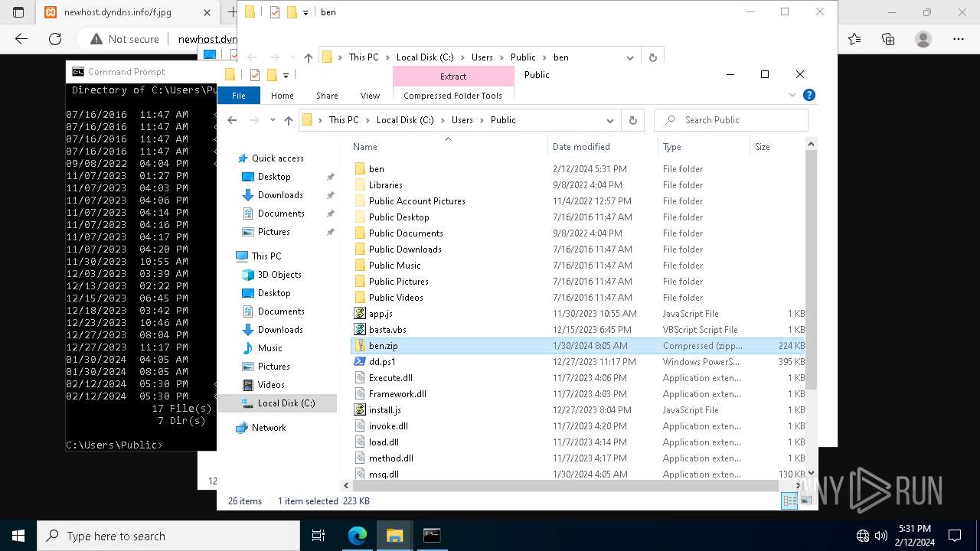Open Explorer help question mark icon
The image size is (980, 551).
809,96
